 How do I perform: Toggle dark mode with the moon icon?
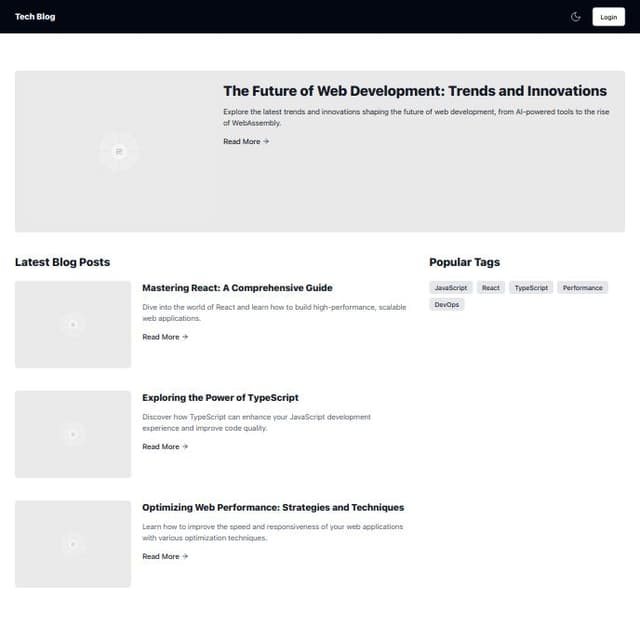click(576, 17)
